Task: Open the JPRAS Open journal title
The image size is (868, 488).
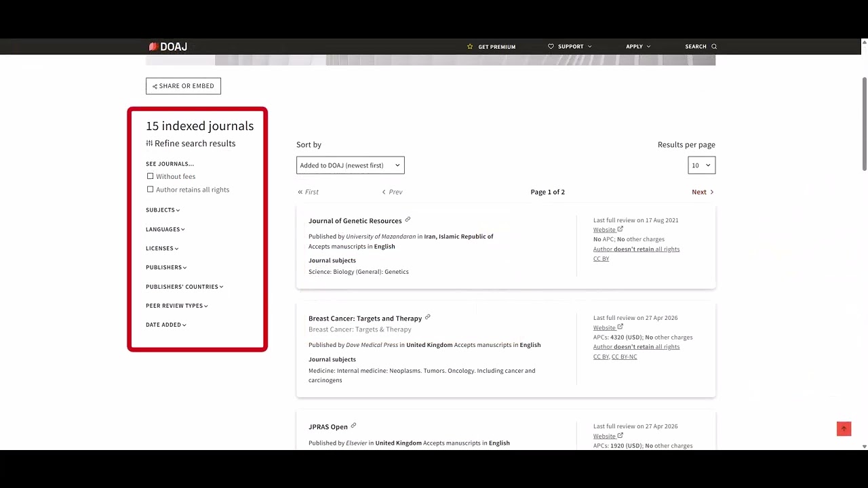Action: [x=328, y=427]
